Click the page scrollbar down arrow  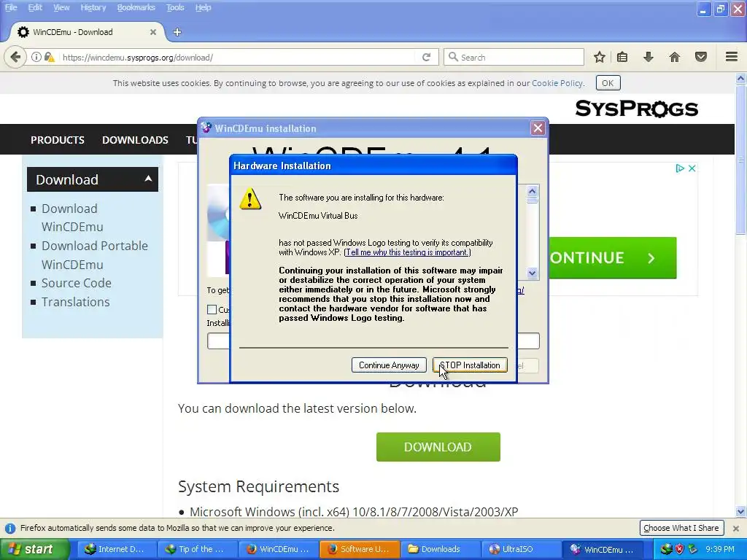740,512
